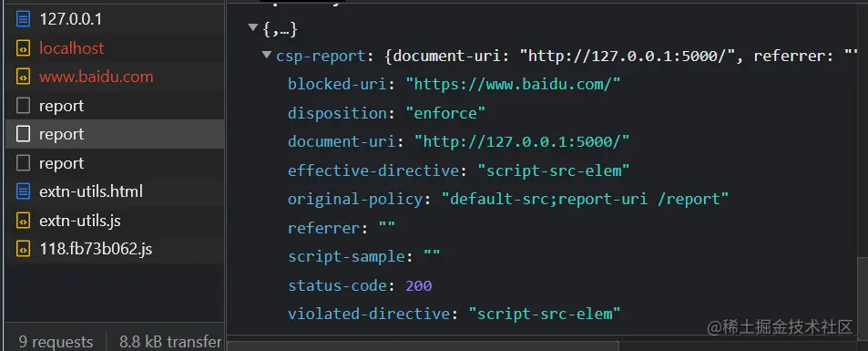Image resolution: width=868 pixels, height=351 pixels.
Task: Click the document icon beside 127.0.0.1
Action: coord(23,20)
